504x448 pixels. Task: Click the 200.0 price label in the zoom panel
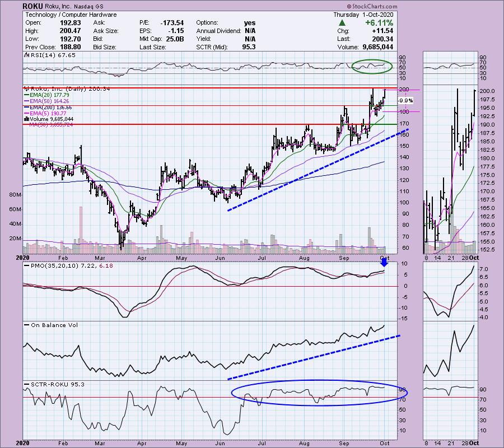point(487,91)
